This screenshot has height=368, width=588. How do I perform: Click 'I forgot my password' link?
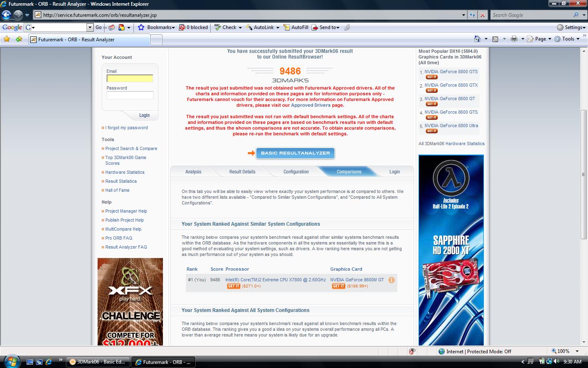(127, 128)
